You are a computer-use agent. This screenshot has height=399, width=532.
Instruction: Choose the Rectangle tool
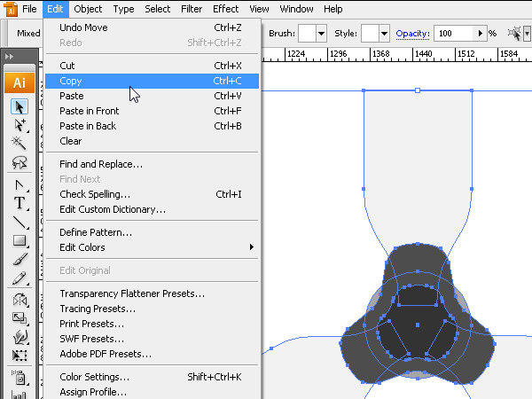click(20, 240)
